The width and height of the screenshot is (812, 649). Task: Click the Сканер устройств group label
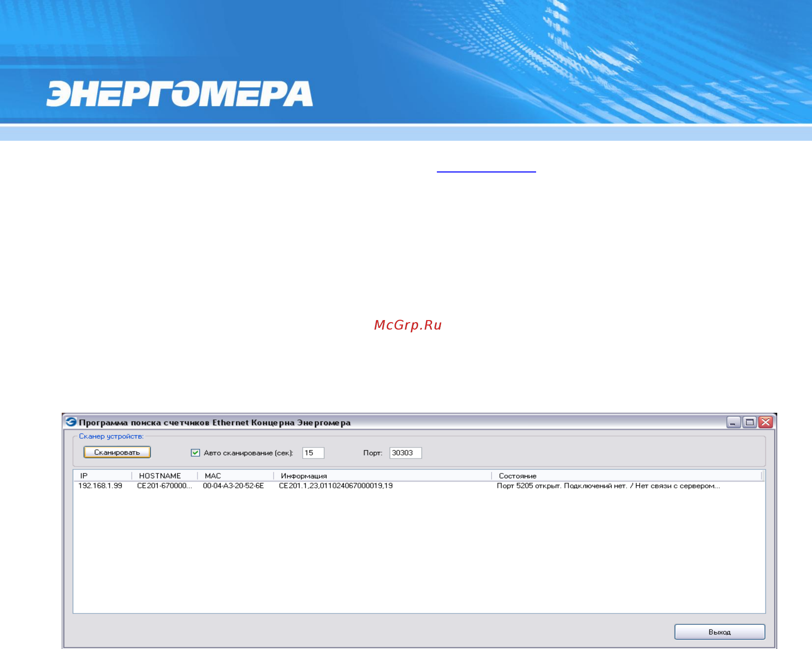[x=111, y=436]
